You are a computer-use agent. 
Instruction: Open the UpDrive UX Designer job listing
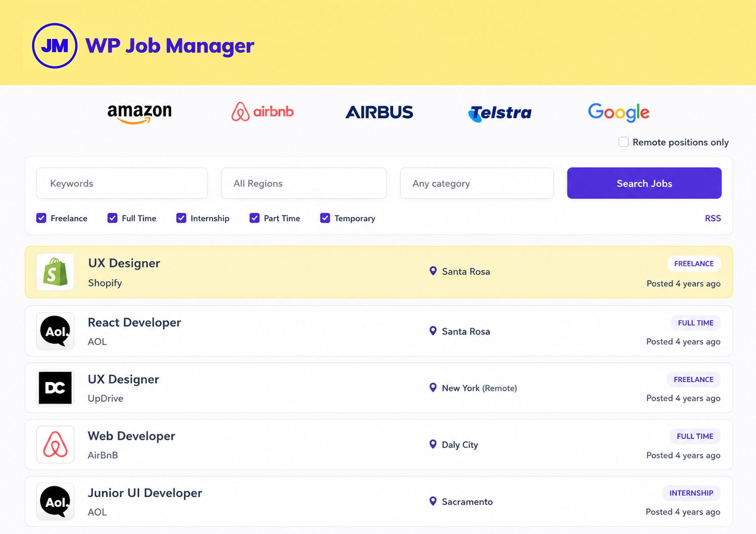pyautogui.click(x=379, y=388)
